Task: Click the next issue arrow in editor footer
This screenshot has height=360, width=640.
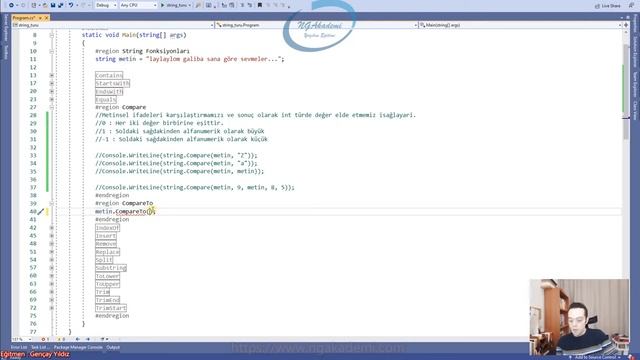Action: [x=88, y=339]
